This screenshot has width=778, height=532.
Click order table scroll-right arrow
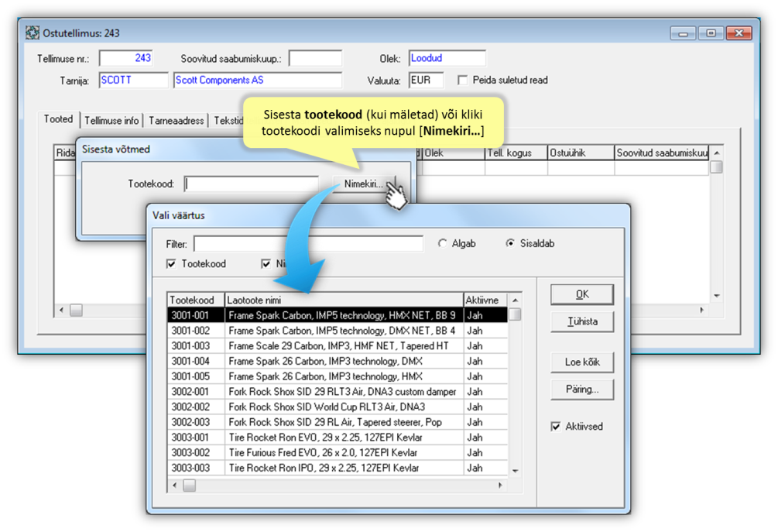click(702, 311)
